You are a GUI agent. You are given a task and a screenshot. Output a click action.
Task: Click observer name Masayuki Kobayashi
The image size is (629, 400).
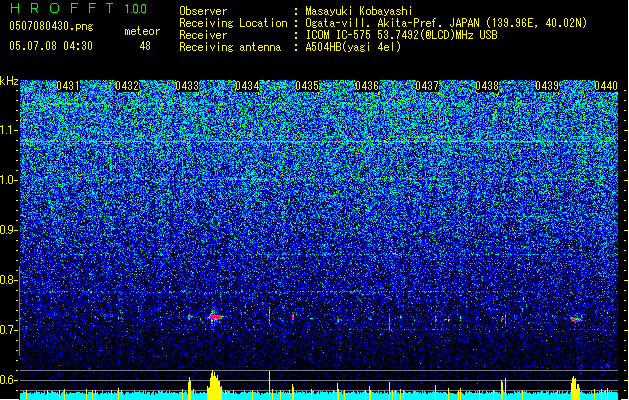[359, 11]
